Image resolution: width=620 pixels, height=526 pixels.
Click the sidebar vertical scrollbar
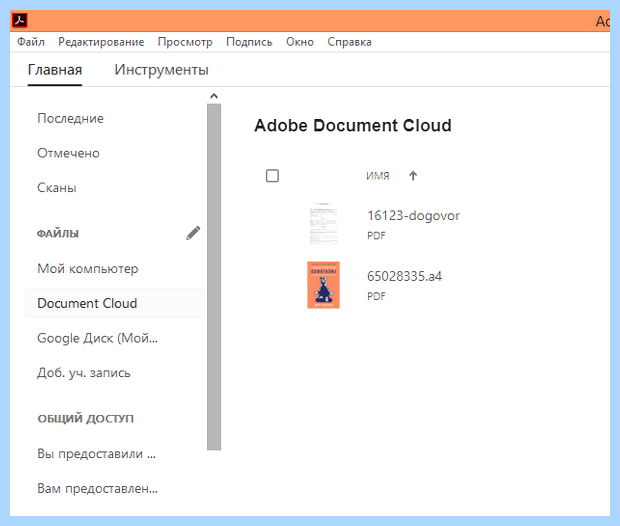click(x=214, y=277)
